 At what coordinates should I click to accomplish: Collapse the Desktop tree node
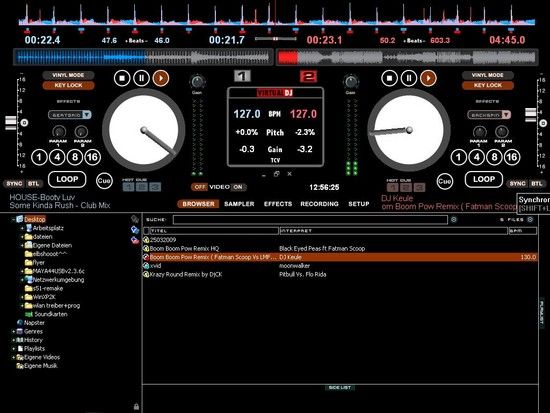click(13, 219)
